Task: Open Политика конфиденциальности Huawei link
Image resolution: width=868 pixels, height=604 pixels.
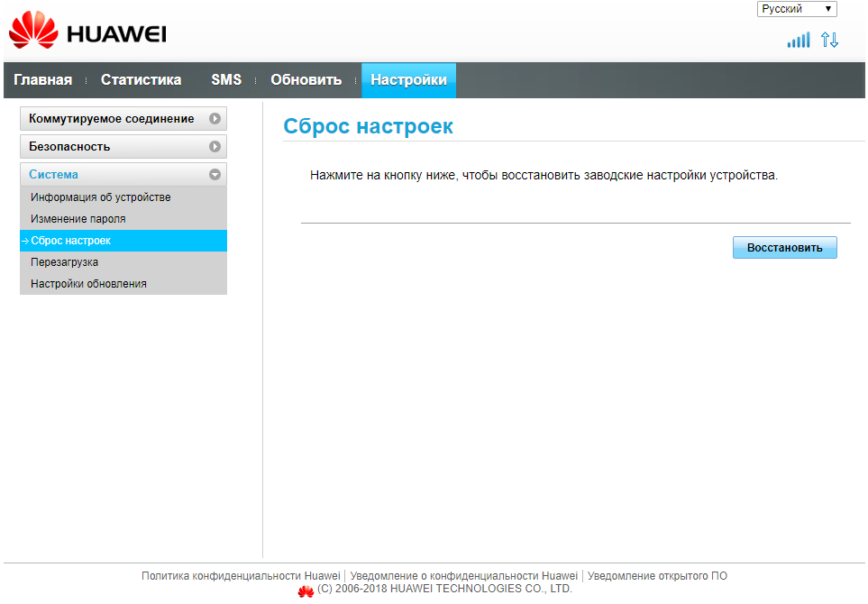Action: click(241, 576)
